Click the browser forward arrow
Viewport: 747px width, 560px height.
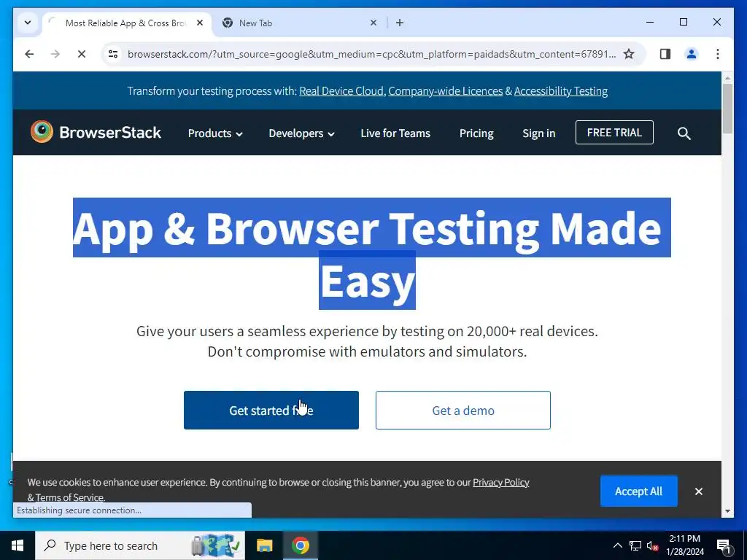pos(55,54)
